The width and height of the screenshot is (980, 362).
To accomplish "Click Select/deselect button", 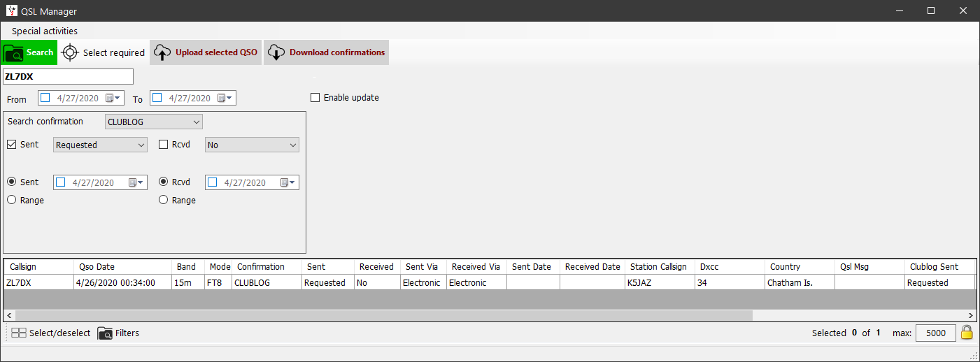I will (x=51, y=333).
